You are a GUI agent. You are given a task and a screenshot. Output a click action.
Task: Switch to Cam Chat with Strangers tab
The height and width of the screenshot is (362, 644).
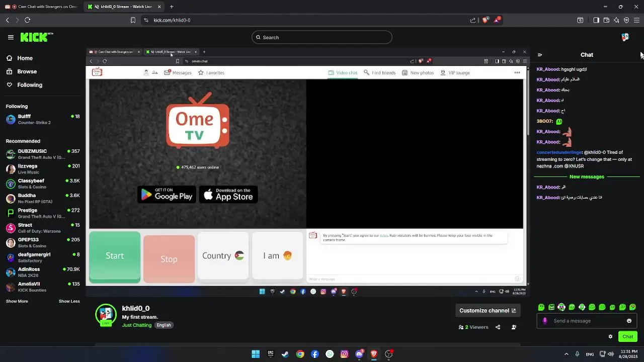click(41, 7)
